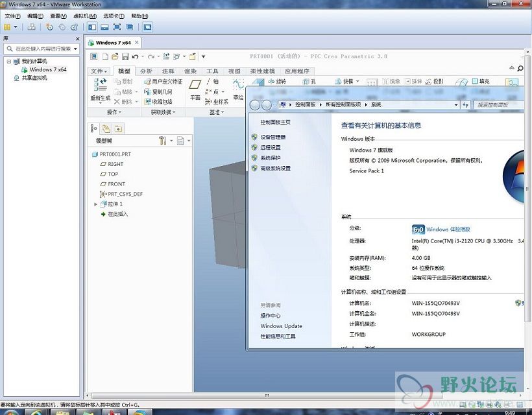Switch to the 工具 ribbon tab
Image resolution: width=532 pixels, height=415 pixels.
pyautogui.click(x=212, y=71)
